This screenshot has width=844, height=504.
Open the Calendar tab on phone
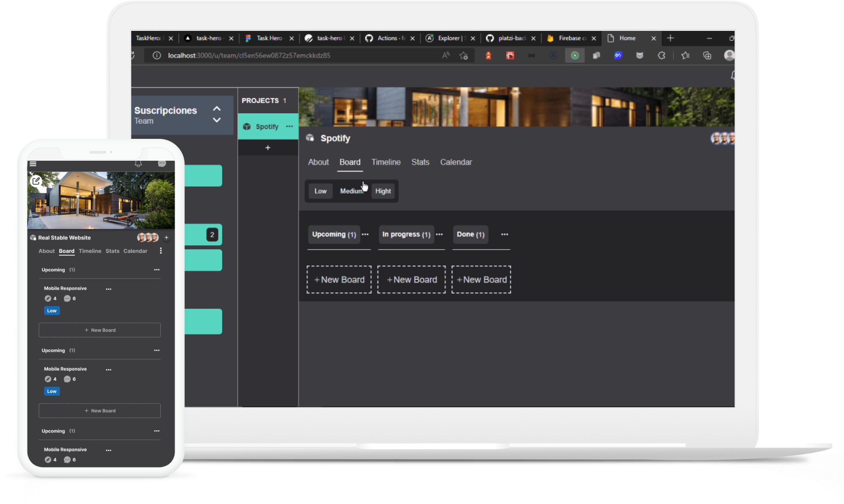click(135, 251)
